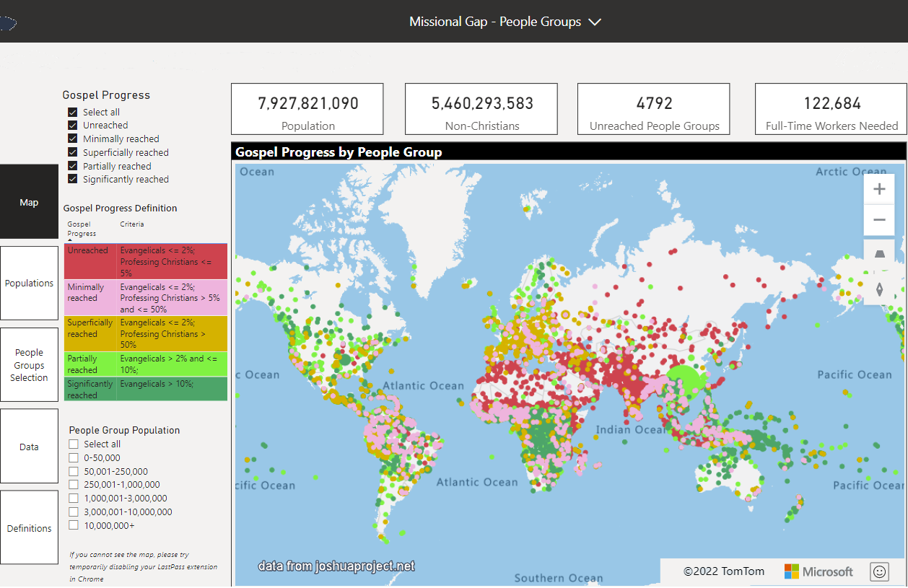Click the Full-Time Workers Needed card

pos(831,109)
